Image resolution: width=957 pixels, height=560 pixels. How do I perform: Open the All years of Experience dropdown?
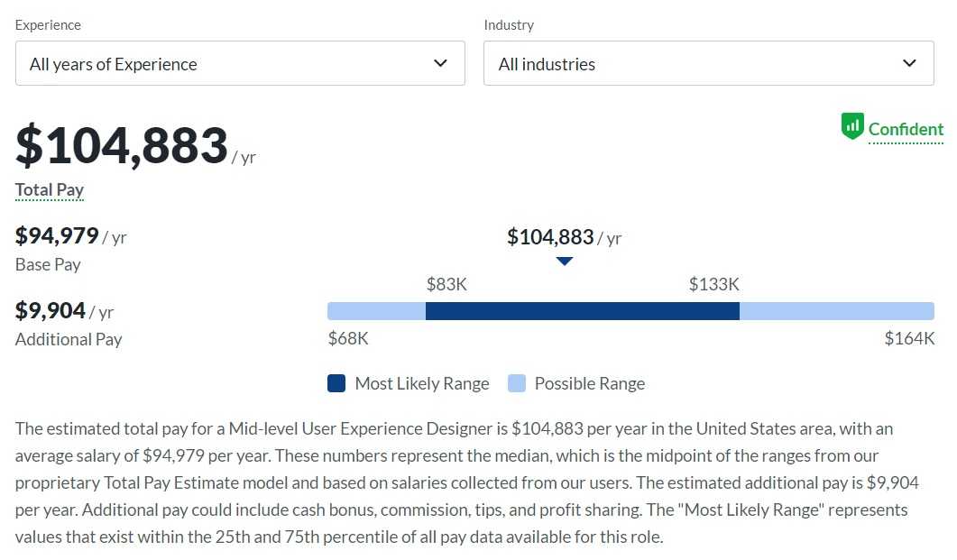[240, 64]
